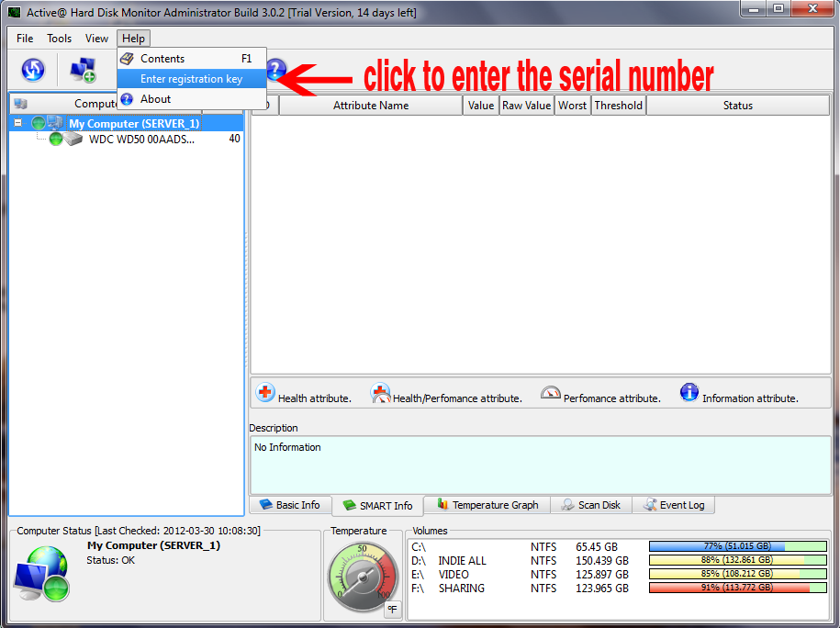Open the View menu
The height and width of the screenshot is (628, 840).
pyautogui.click(x=96, y=39)
